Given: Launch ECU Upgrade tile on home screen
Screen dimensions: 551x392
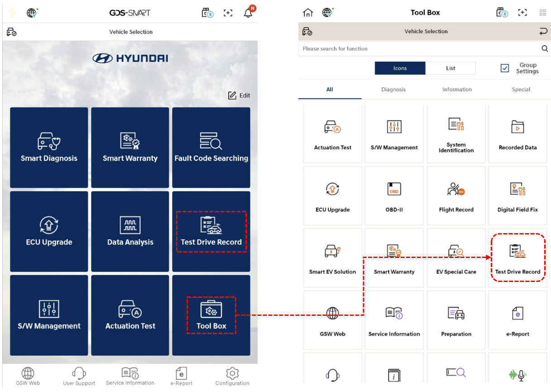Looking at the screenshot, I should point(49,231).
